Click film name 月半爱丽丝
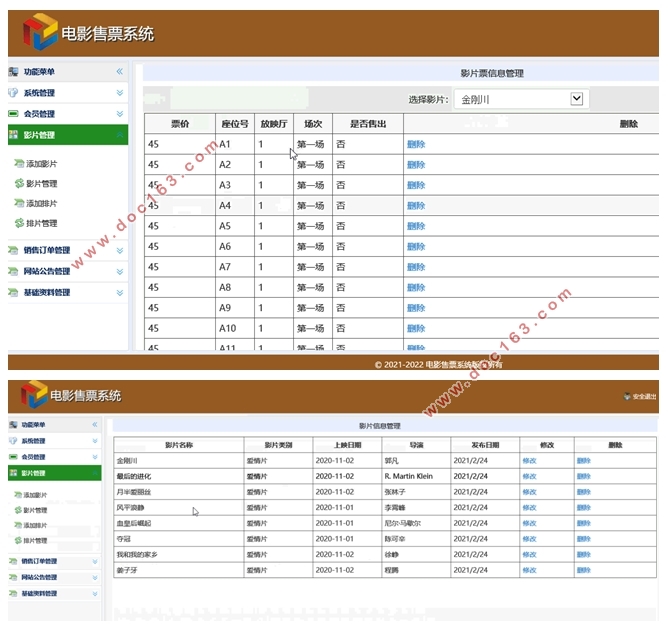The image size is (668, 629). tap(134, 492)
